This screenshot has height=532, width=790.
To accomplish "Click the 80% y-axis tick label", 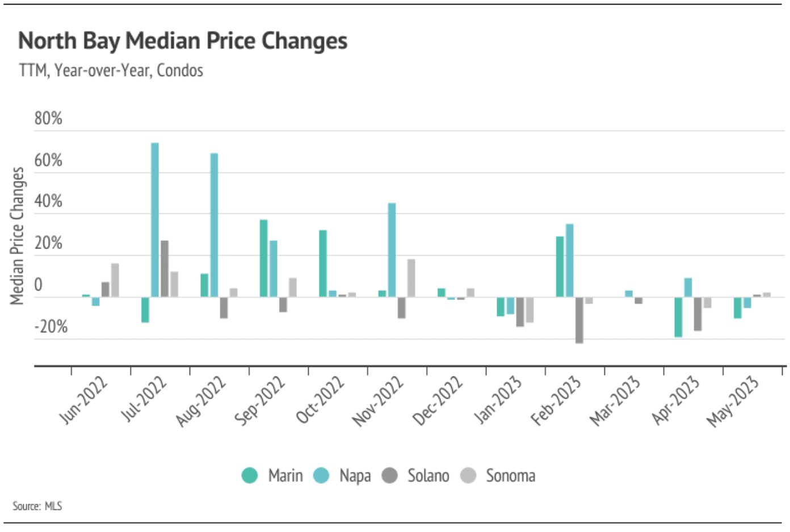I will click(x=48, y=119).
